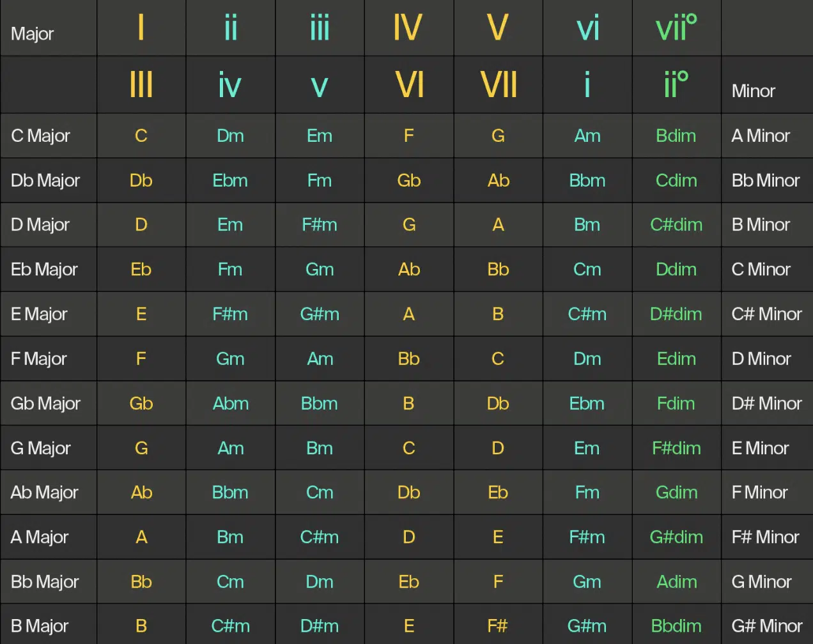Click the "E Major" row label

pyautogui.click(x=39, y=314)
